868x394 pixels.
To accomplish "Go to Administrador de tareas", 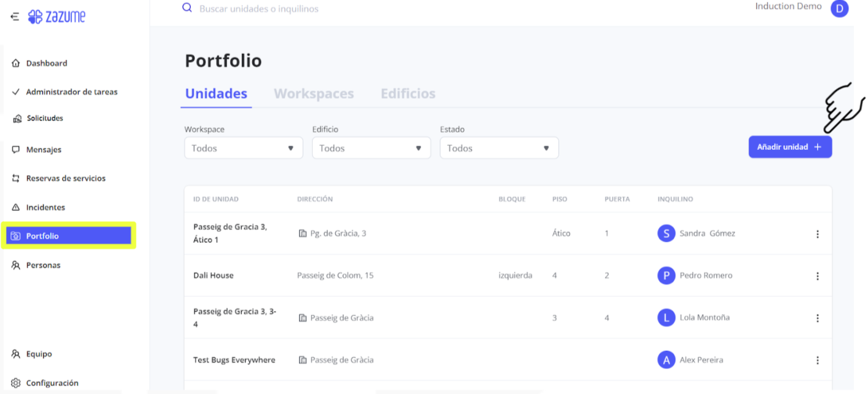I will pos(71,92).
